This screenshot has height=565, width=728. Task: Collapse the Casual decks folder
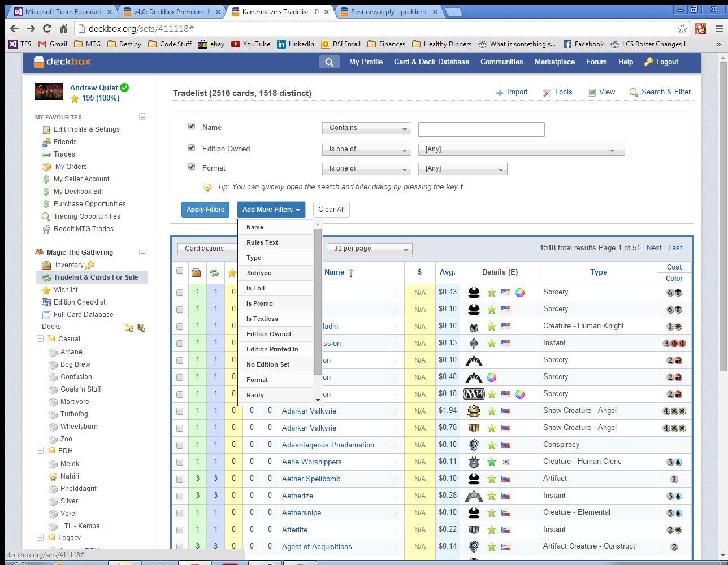(x=40, y=339)
